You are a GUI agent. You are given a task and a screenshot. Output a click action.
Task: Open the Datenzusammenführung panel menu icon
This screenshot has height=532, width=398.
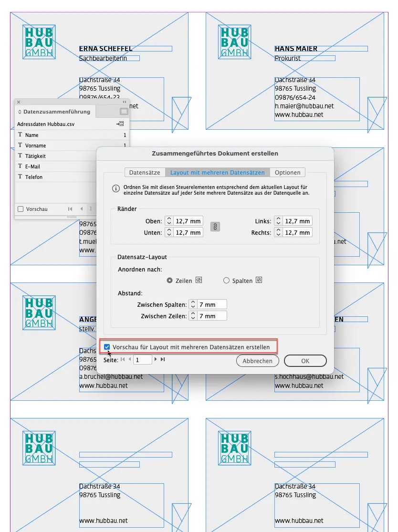(123, 112)
